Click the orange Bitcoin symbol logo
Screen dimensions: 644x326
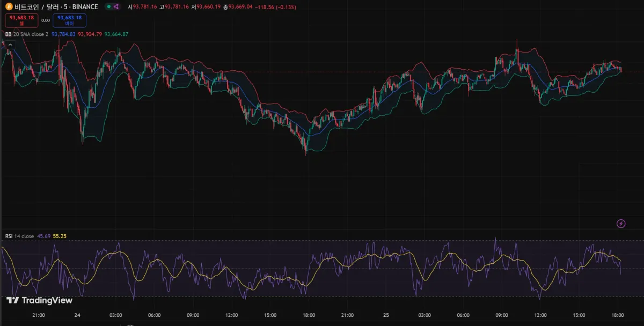point(9,7)
